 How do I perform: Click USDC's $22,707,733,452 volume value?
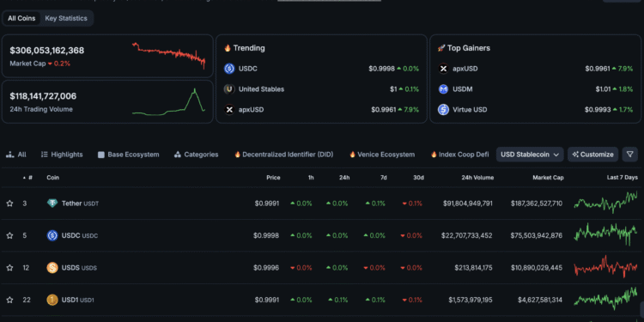[467, 235]
